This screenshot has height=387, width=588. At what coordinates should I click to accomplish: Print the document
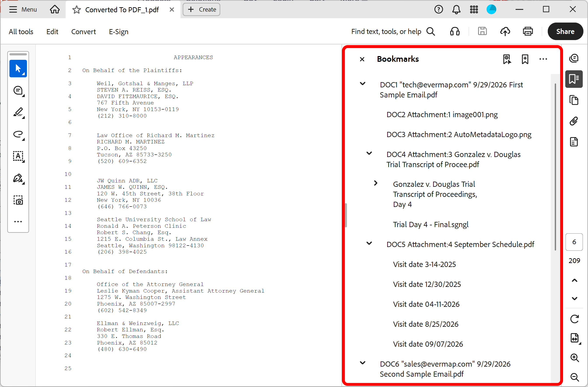[x=528, y=31]
